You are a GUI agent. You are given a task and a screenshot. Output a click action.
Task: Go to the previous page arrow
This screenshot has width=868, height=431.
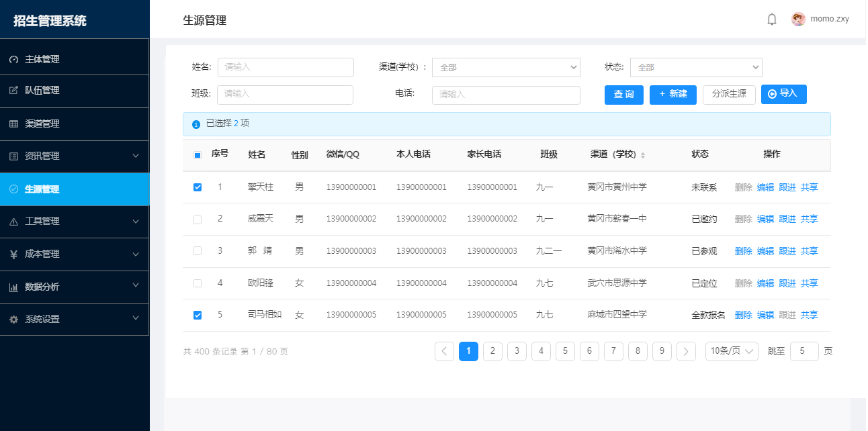click(444, 351)
